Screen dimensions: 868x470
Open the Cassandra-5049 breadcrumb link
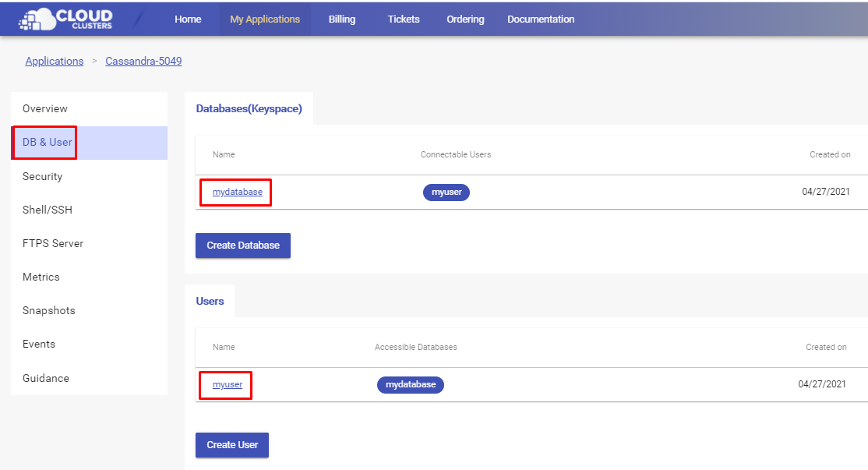143,61
